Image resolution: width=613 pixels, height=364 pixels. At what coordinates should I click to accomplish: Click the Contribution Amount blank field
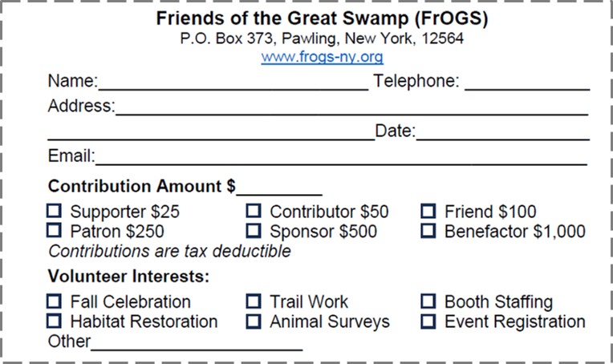[279, 188]
